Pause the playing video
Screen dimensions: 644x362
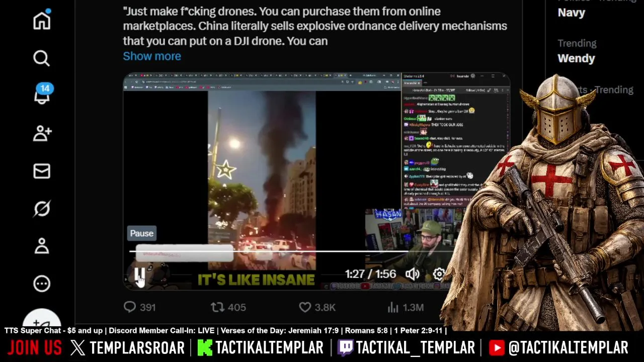[x=139, y=274]
